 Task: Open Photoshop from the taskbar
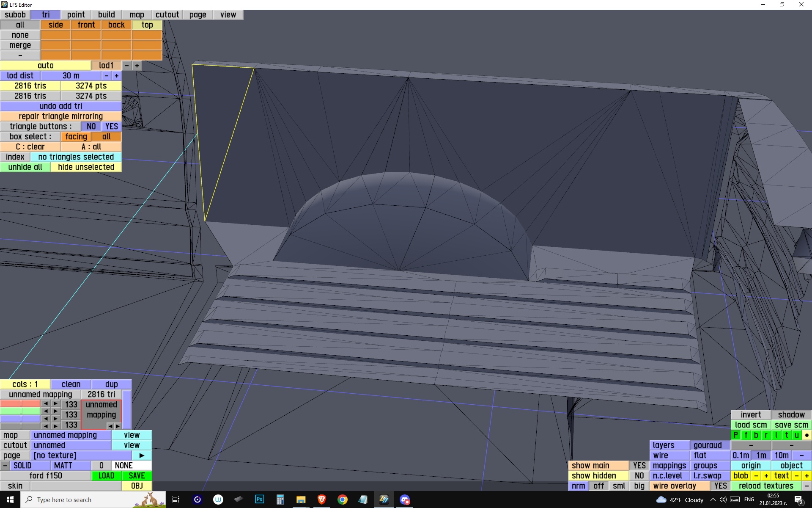pyautogui.click(x=259, y=500)
